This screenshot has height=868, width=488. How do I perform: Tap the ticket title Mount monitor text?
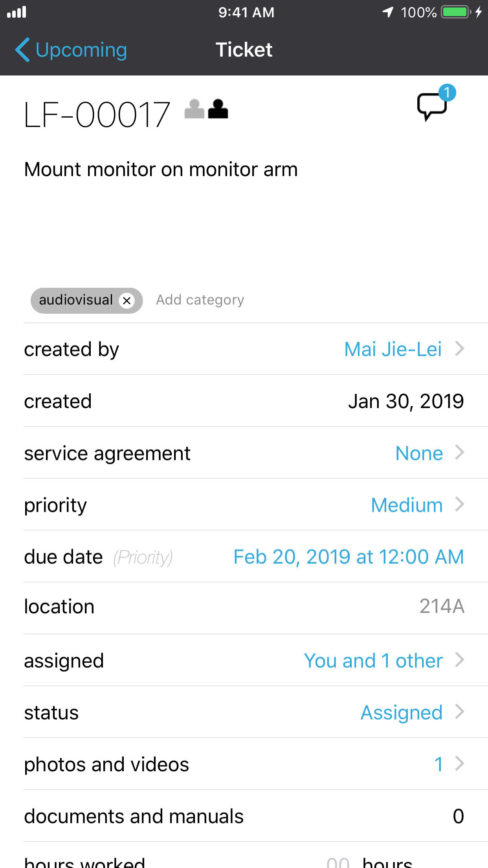(161, 170)
